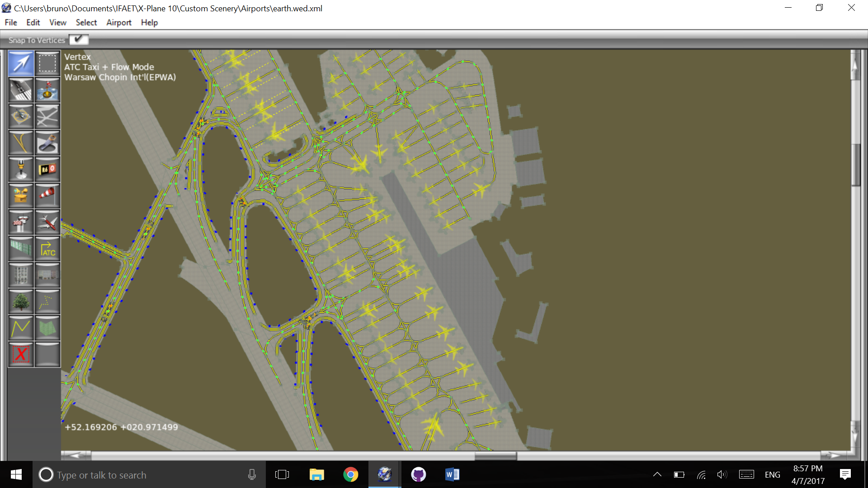
Task: Show hidden system tray icons
Action: 657,474
